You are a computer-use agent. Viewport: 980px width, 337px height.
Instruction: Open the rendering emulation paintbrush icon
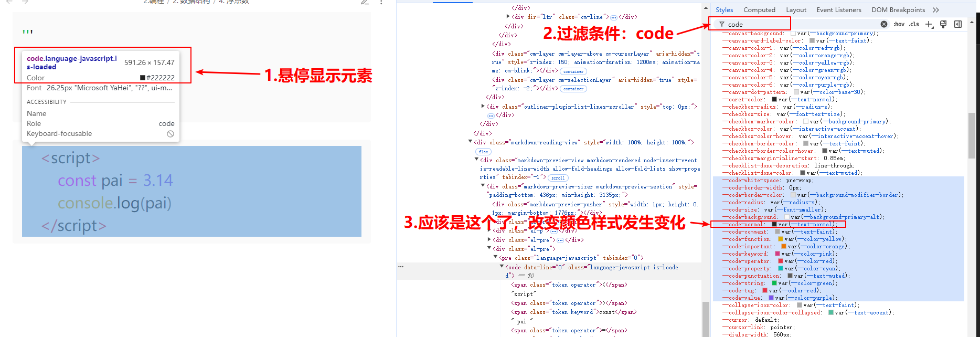point(943,24)
